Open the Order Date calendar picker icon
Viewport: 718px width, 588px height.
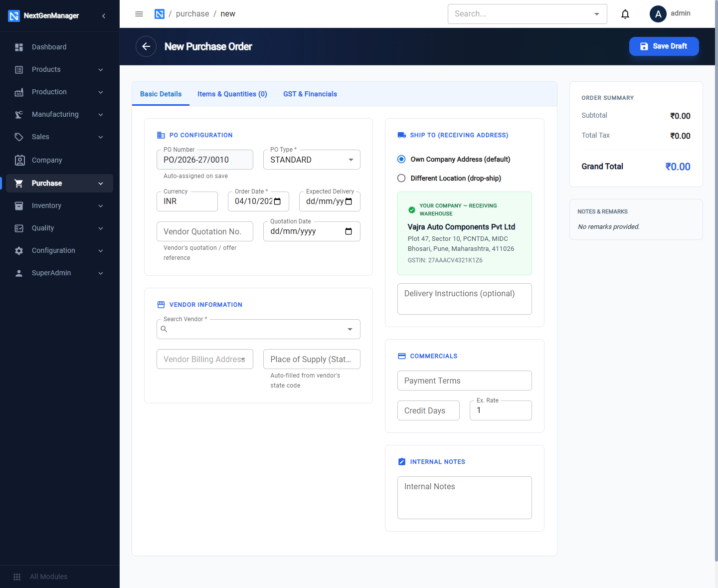click(278, 201)
